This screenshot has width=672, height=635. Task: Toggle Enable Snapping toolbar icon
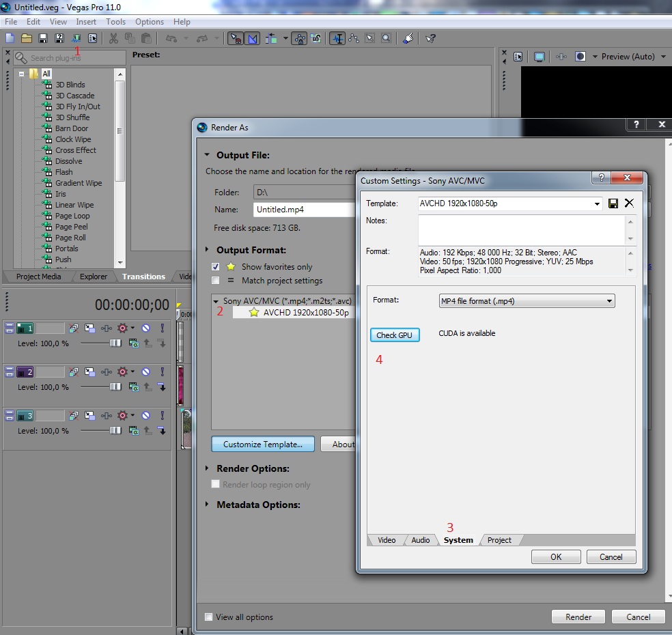pyautogui.click(x=236, y=38)
